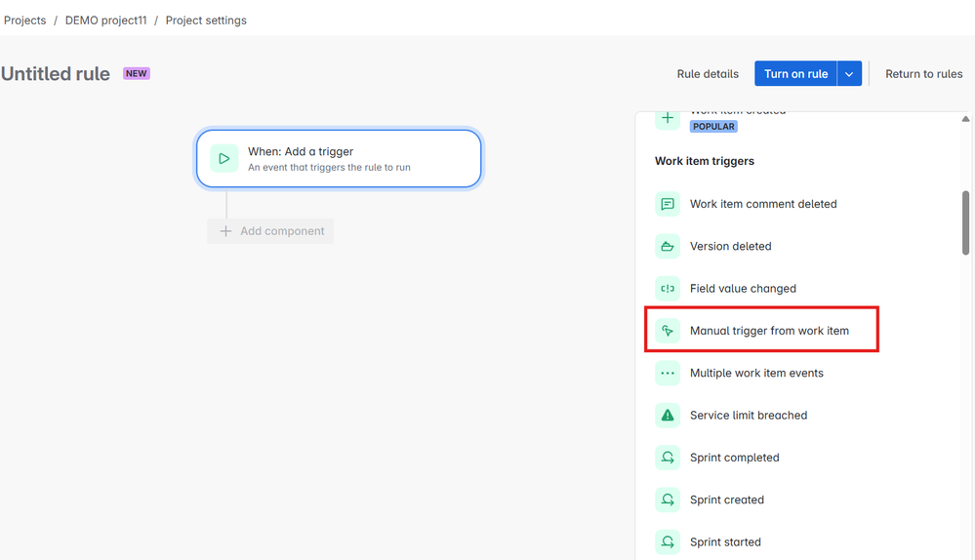Image resolution: width=975 pixels, height=560 pixels.
Task: Open the Turn on rule dropdown arrow
Action: click(849, 74)
